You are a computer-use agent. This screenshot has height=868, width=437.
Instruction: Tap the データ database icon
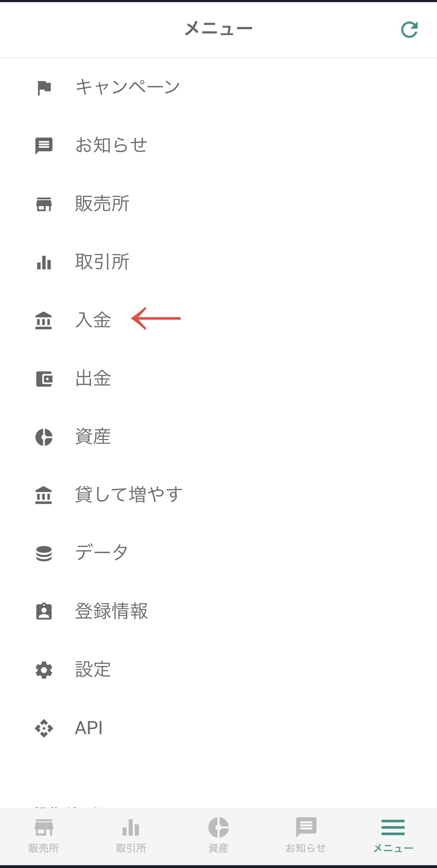coord(44,553)
